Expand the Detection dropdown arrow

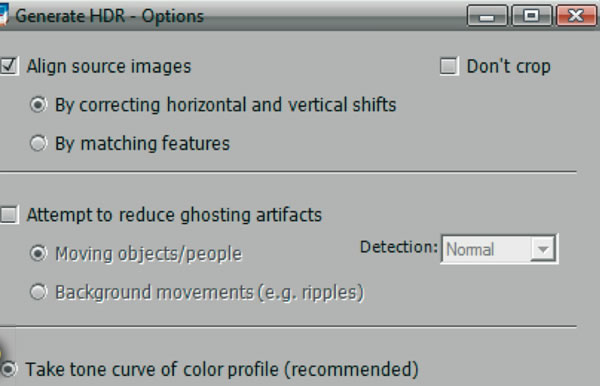click(x=543, y=249)
